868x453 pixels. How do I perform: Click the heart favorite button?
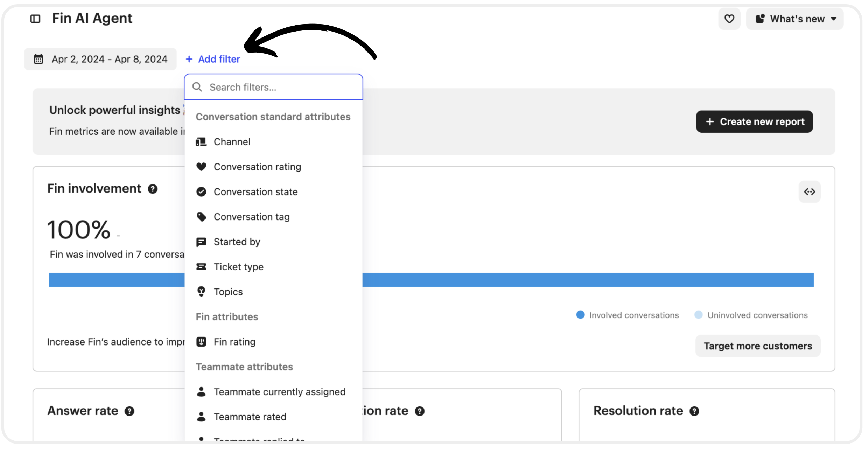point(729,19)
